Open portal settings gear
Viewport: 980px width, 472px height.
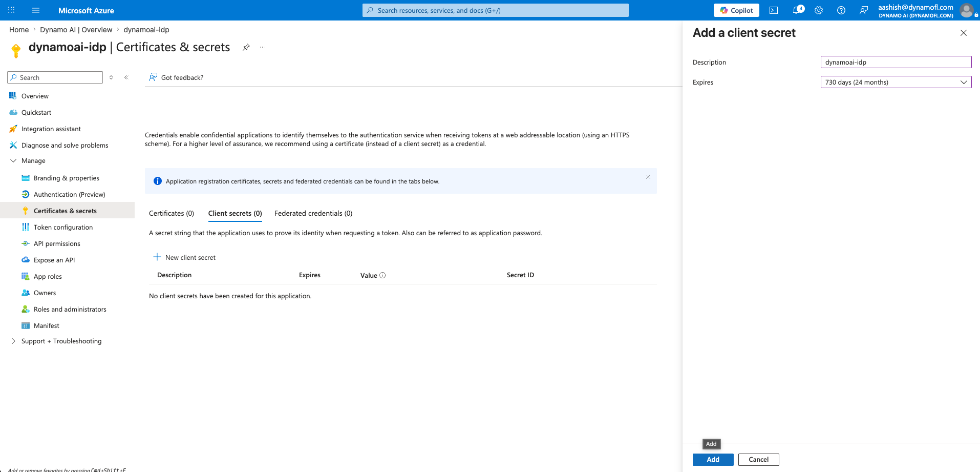tap(819, 10)
